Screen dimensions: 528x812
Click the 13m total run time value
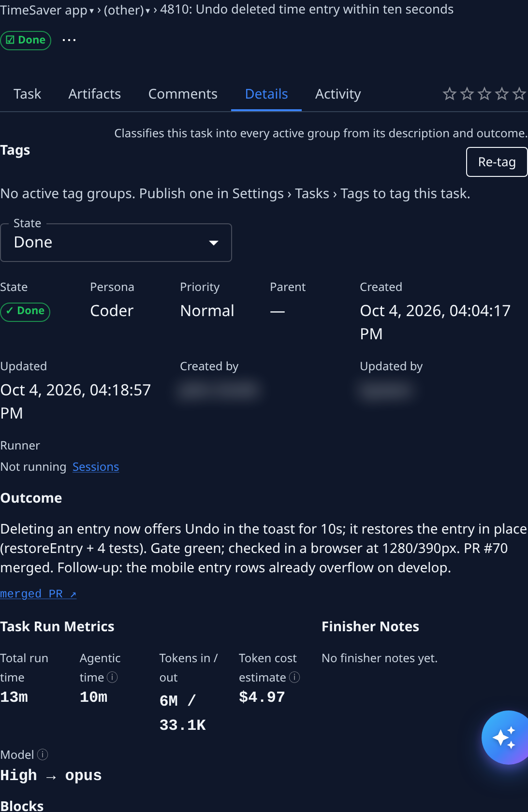(x=14, y=697)
